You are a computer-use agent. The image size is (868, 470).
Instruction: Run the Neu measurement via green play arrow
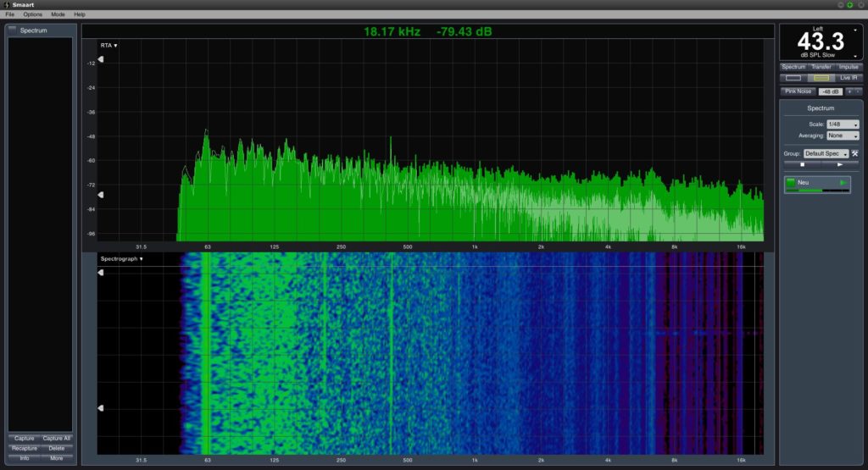[x=843, y=182]
